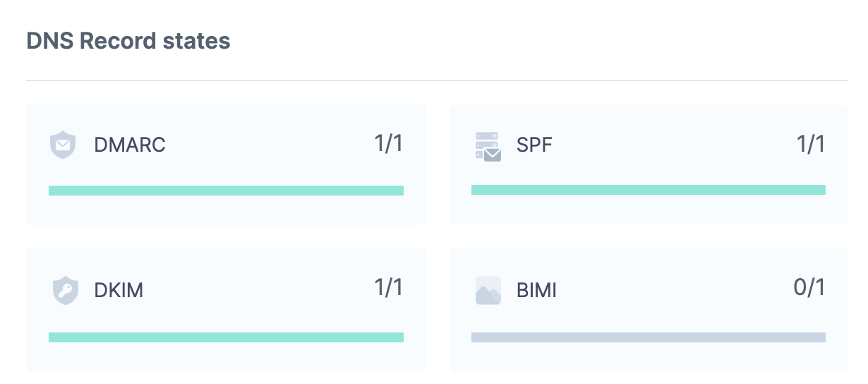The image size is (868, 384).
Task: Click the green DMARC progress bar
Action: (226, 191)
